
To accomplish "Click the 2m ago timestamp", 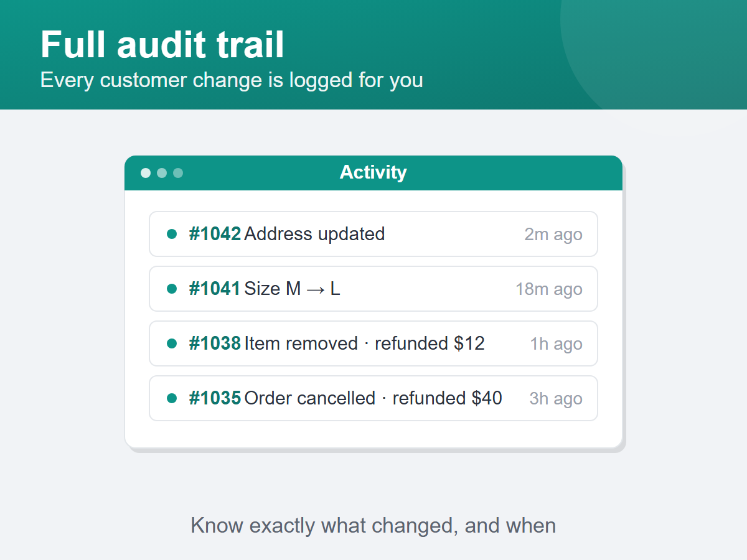I will point(553,235).
